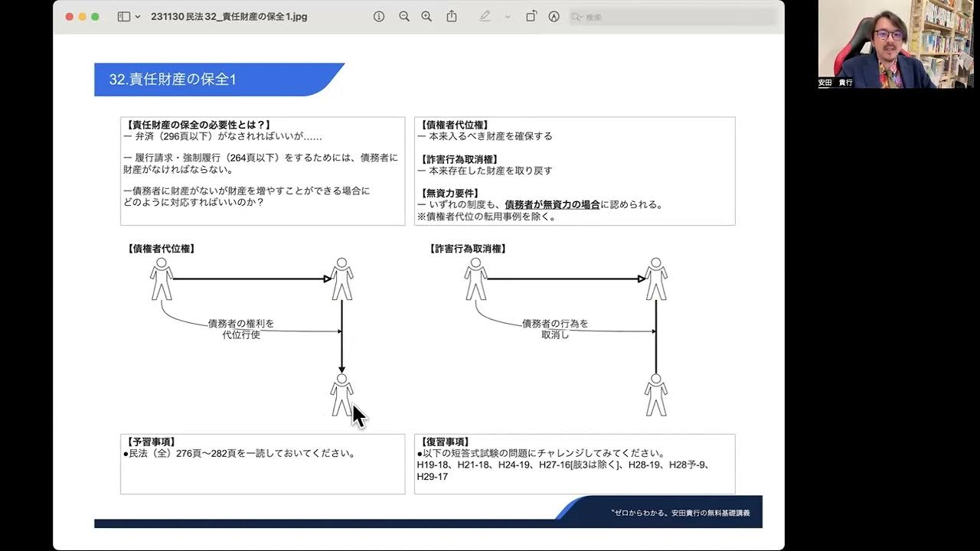Toggle the Preview sidebar view button
Screen dimensions: 980x551
click(123, 17)
